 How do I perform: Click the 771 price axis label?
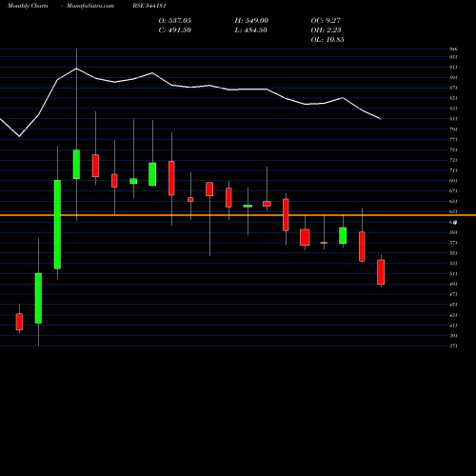click(x=453, y=140)
